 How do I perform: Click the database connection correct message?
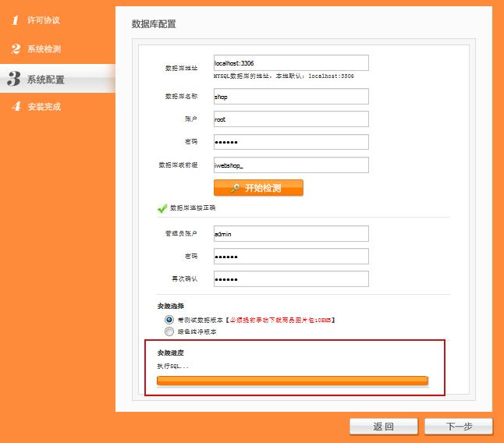coord(193,207)
